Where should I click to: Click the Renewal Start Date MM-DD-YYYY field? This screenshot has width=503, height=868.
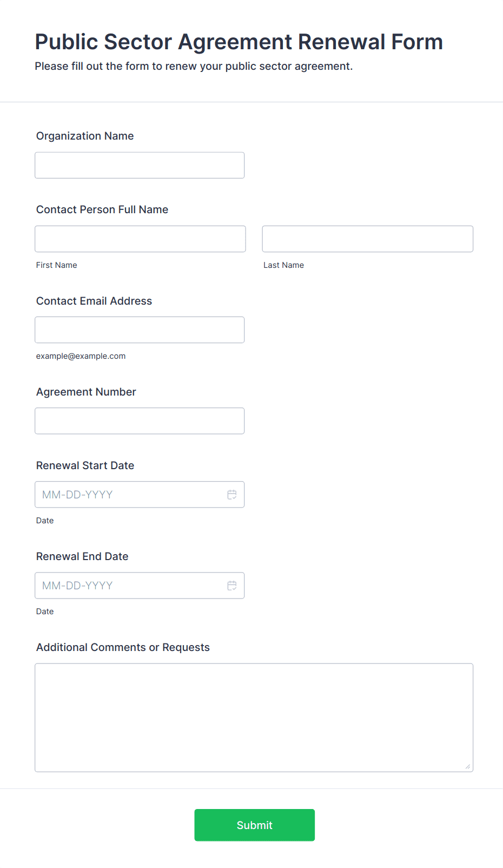tap(140, 495)
